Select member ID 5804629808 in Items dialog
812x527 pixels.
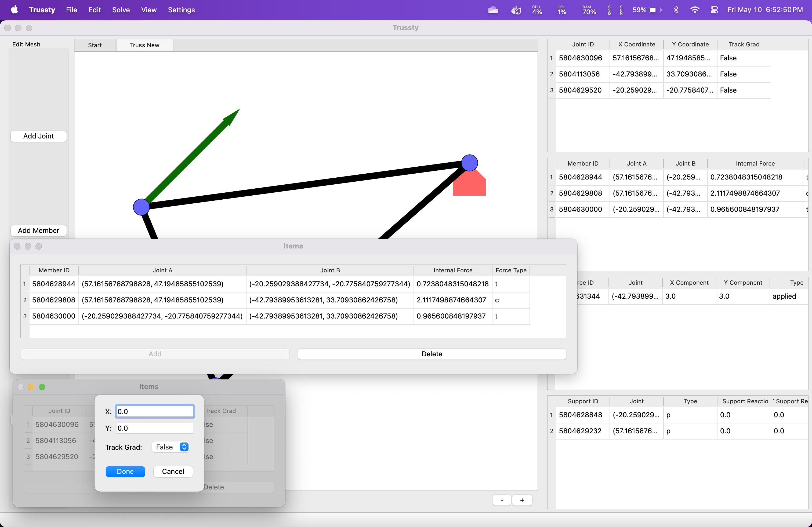[53, 300]
